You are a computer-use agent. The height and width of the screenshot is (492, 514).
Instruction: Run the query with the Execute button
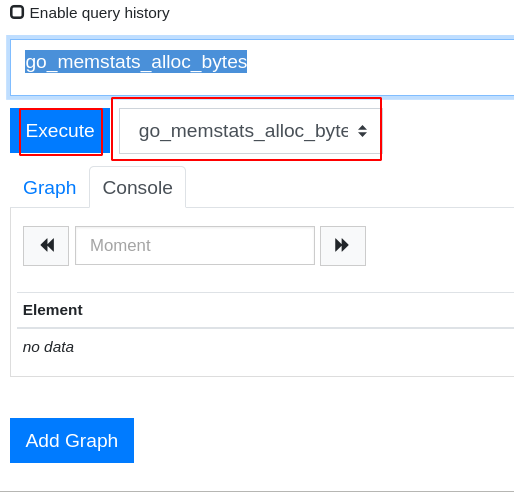60,131
